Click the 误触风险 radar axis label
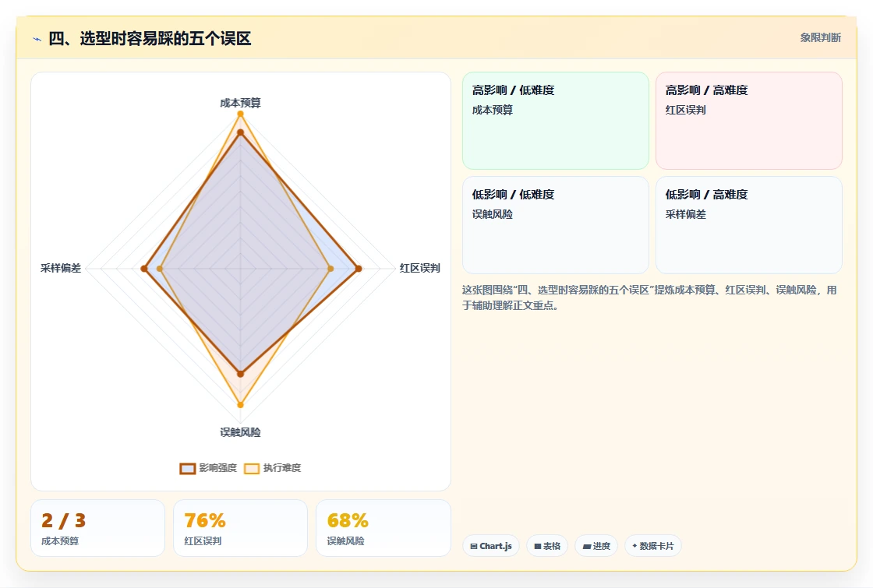 coord(241,432)
